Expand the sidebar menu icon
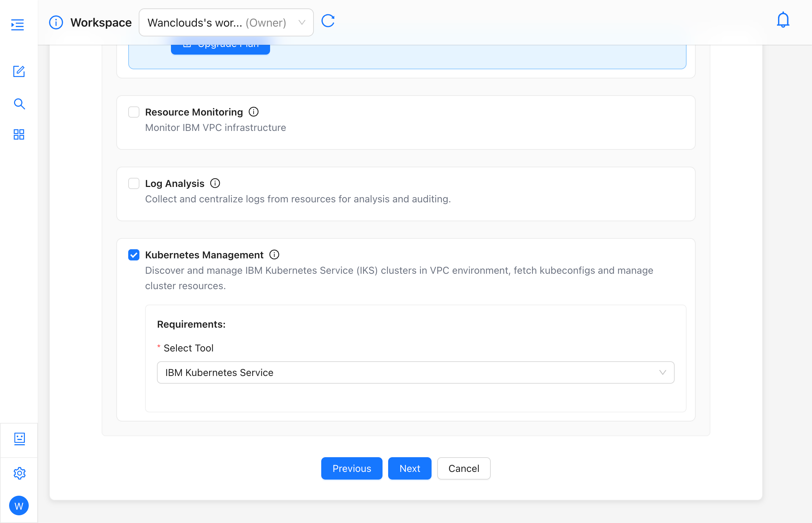The width and height of the screenshot is (812, 523). (x=18, y=25)
